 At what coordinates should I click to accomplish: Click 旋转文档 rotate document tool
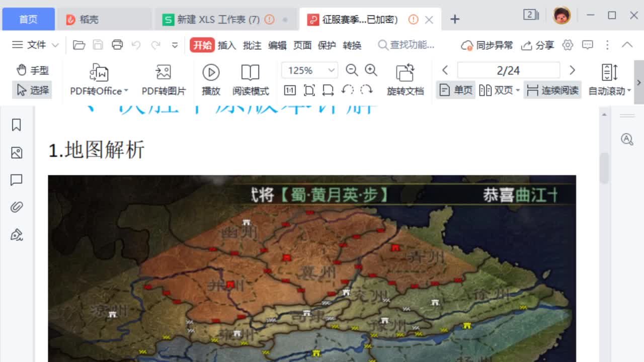[405, 79]
